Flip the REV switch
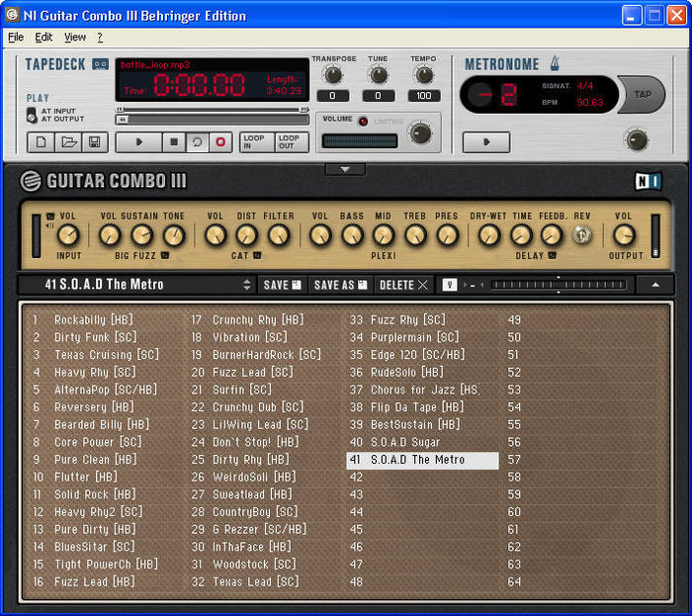This screenshot has width=692, height=616. point(581,234)
